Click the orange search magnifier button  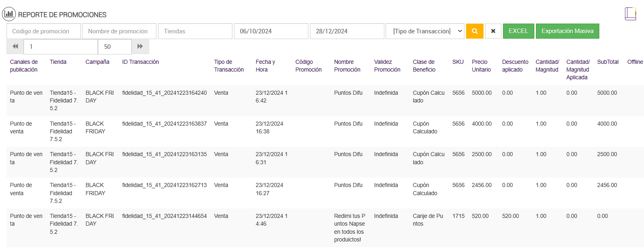475,31
